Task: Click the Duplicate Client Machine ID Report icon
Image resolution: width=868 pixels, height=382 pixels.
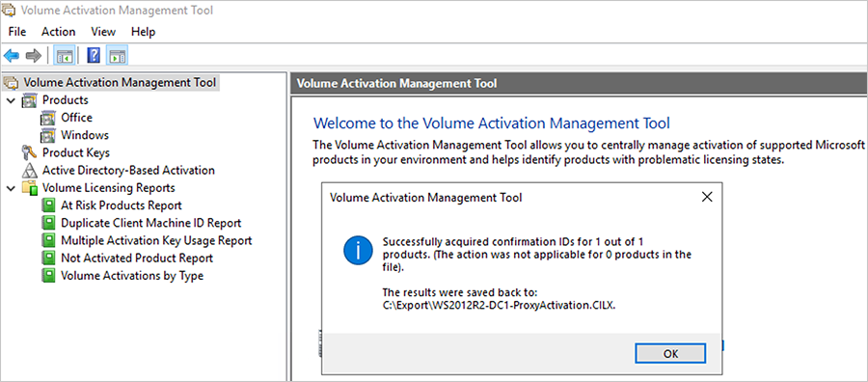Action: [x=49, y=223]
